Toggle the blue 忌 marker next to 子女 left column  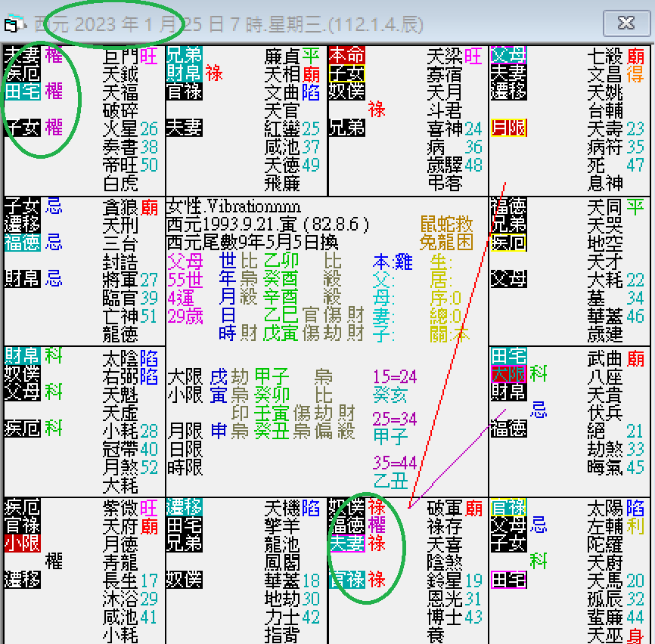point(54,204)
